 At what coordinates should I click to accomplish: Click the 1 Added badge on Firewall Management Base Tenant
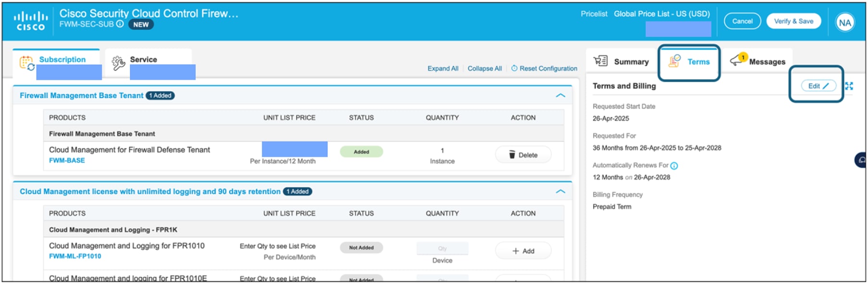[160, 96]
